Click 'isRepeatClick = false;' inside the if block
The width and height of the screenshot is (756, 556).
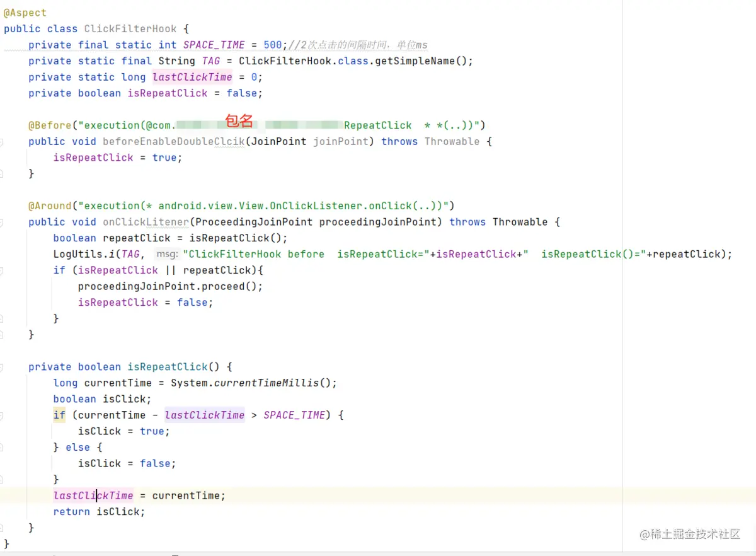click(146, 303)
